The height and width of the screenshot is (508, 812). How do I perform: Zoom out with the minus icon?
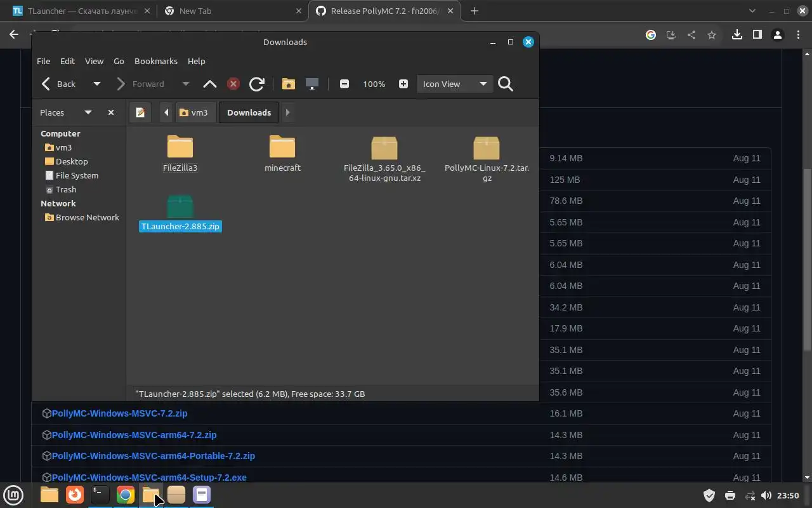[x=344, y=84]
